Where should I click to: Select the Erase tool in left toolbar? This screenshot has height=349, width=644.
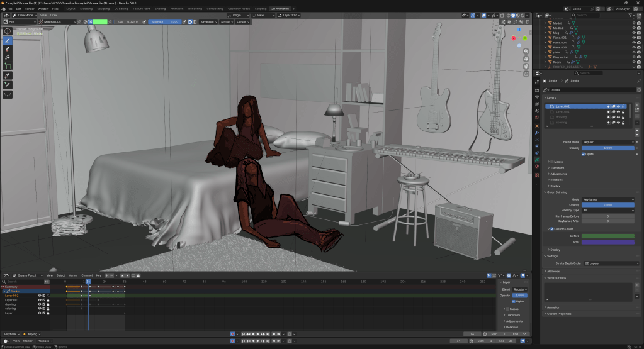(8, 48)
